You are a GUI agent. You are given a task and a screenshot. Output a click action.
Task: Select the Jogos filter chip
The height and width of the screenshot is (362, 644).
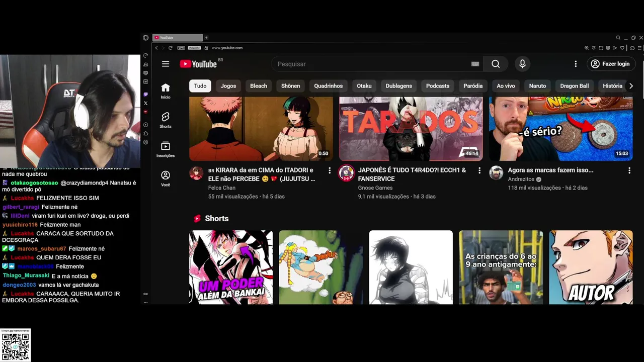228,86
